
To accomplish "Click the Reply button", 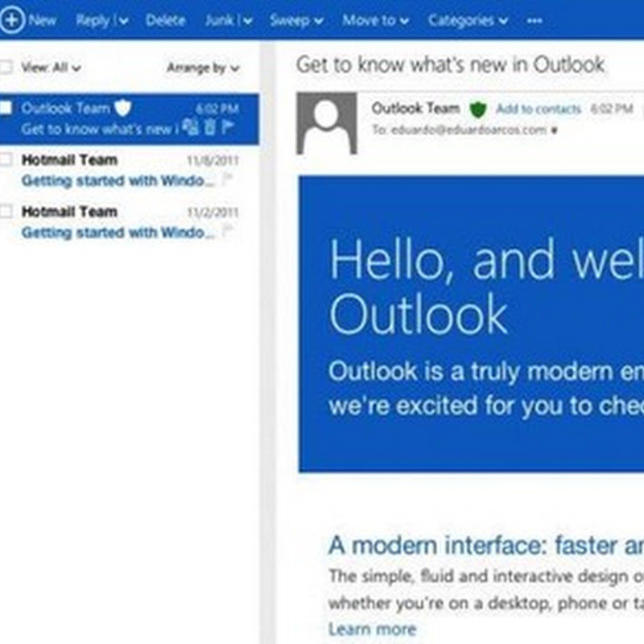I will coord(93,20).
